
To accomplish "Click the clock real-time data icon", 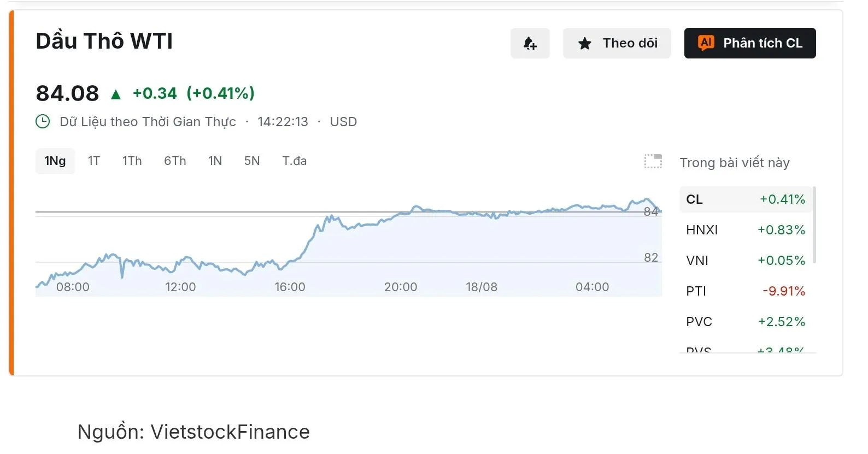I will [x=43, y=121].
